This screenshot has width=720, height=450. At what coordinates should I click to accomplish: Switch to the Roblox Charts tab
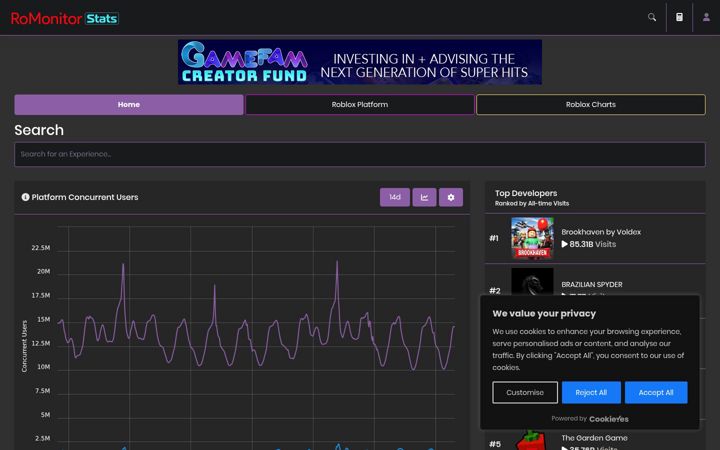pyautogui.click(x=591, y=105)
